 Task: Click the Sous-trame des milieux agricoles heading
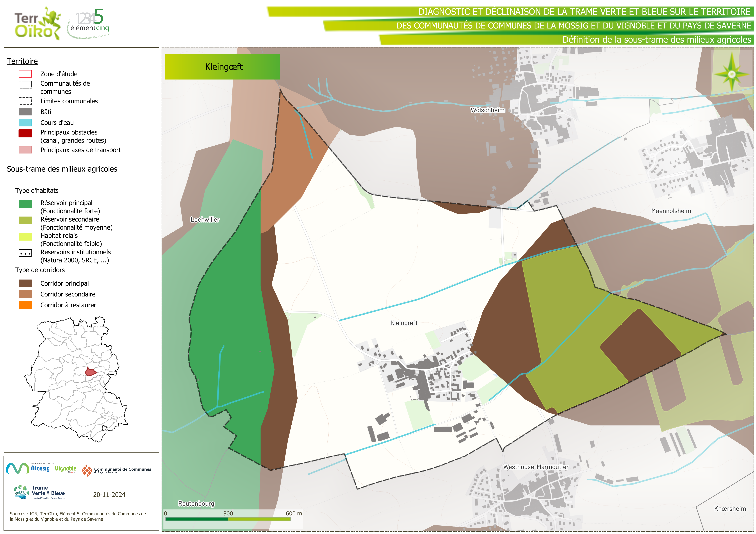[x=62, y=169]
